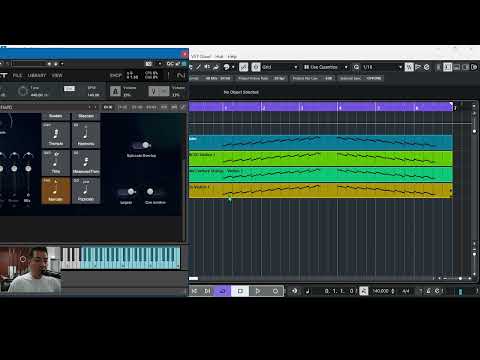Click the tempo value 140.000 field

381,291
